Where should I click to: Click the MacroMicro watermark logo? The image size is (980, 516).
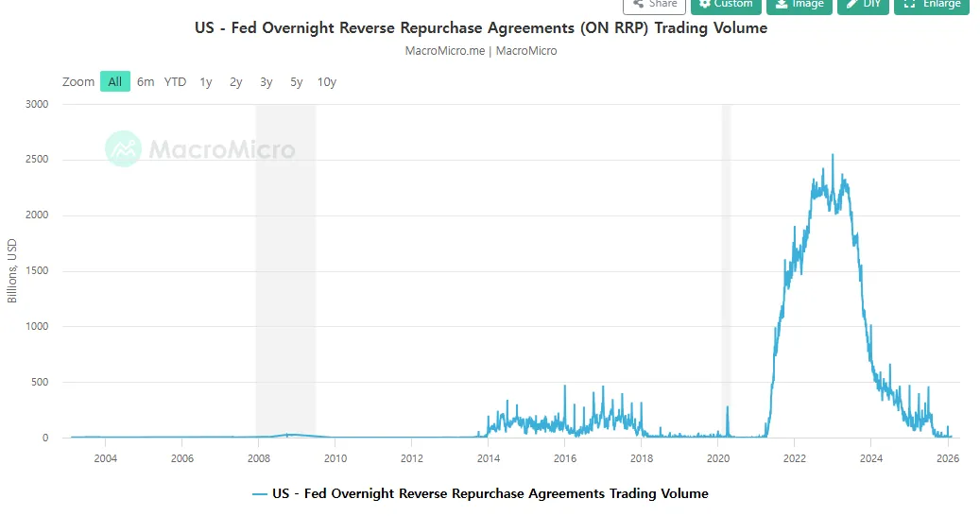199,149
